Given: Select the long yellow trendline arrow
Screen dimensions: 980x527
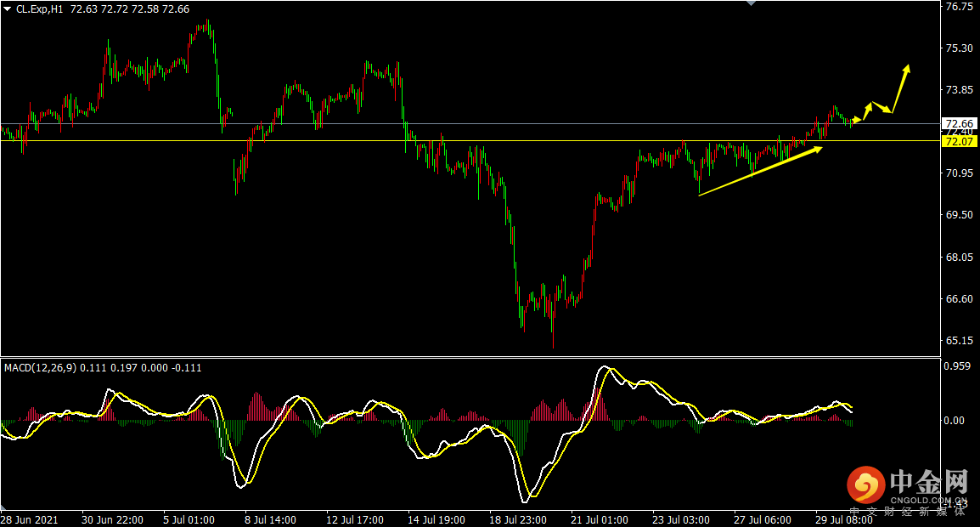Looking at the screenshot, I should point(760,172).
